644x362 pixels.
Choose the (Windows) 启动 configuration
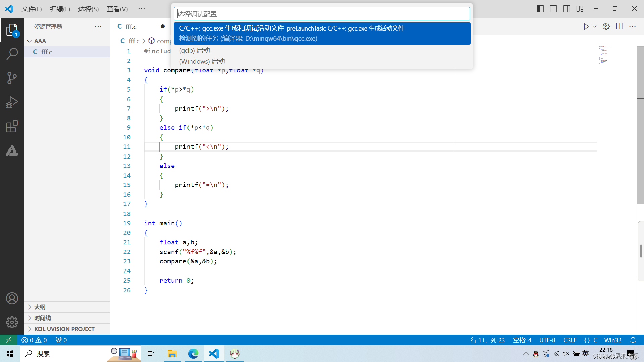pyautogui.click(x=202, y=61)
